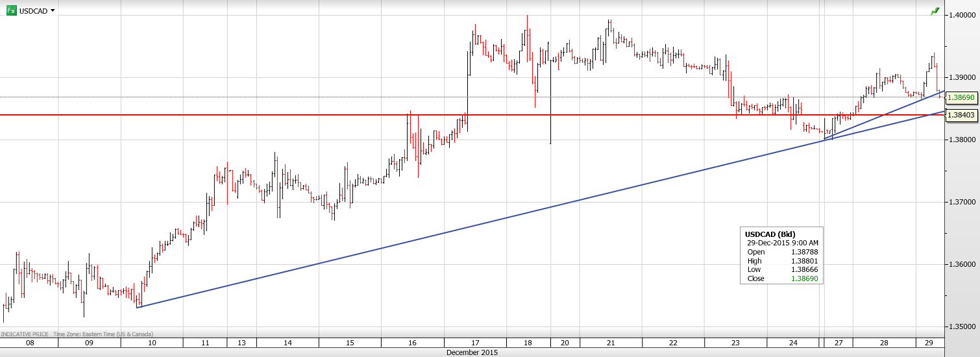Image resolution: width=980 pixels, height=357 pixels.
Task: Click the December 2015 month bar
Action: tap(472, 352)
